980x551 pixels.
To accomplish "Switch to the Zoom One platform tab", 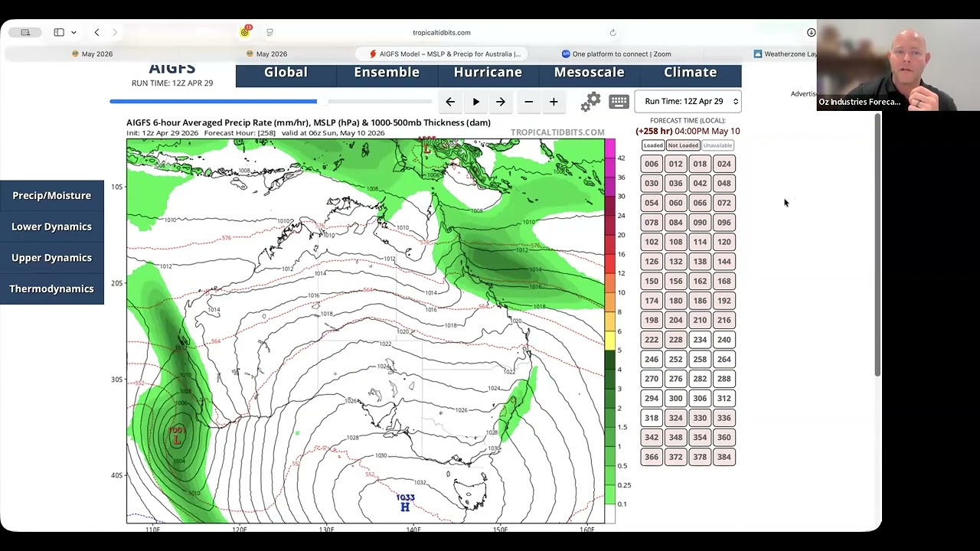I will 616,54.
